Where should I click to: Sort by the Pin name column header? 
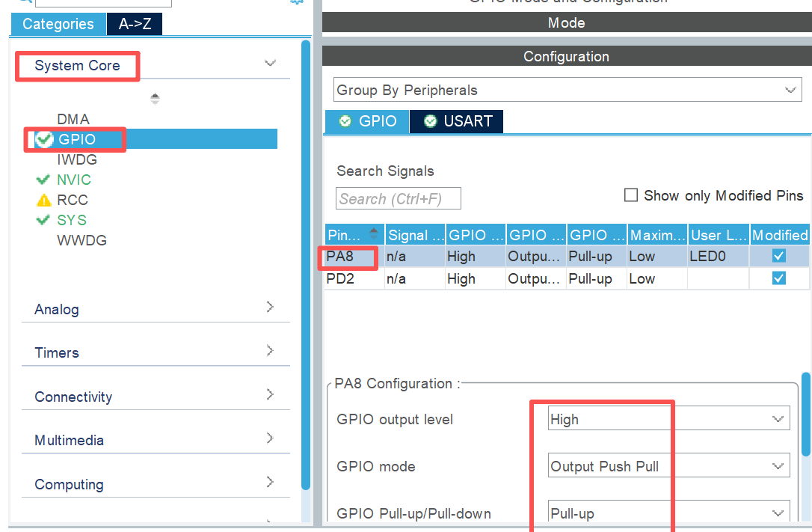point(354,235)
